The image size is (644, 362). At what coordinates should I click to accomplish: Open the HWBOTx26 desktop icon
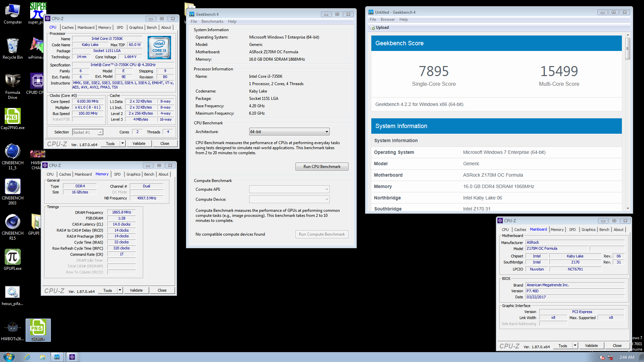[x=13, y=331]
